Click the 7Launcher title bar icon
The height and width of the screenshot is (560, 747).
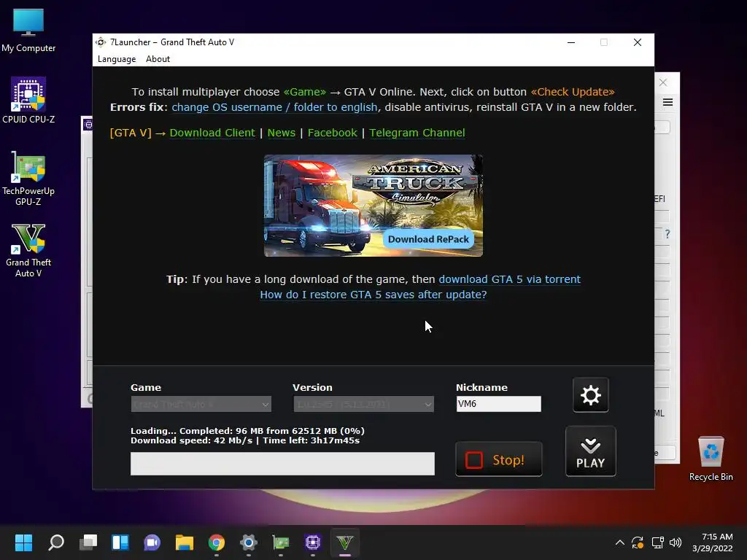(101, 42)
